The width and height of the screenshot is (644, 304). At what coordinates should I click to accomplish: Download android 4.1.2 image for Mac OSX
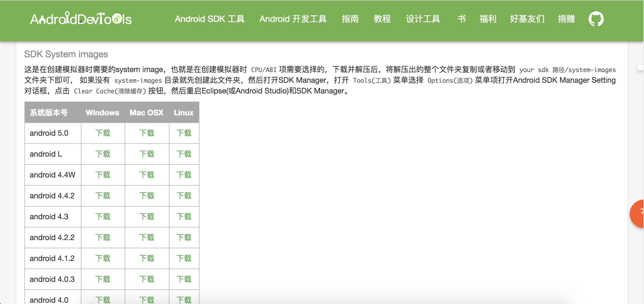(147, 258)
